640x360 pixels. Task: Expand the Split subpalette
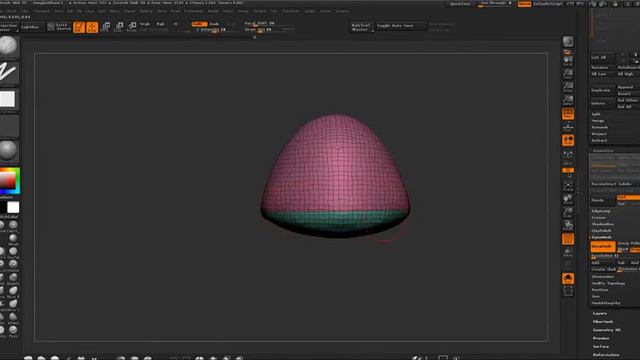click(596, 114)
